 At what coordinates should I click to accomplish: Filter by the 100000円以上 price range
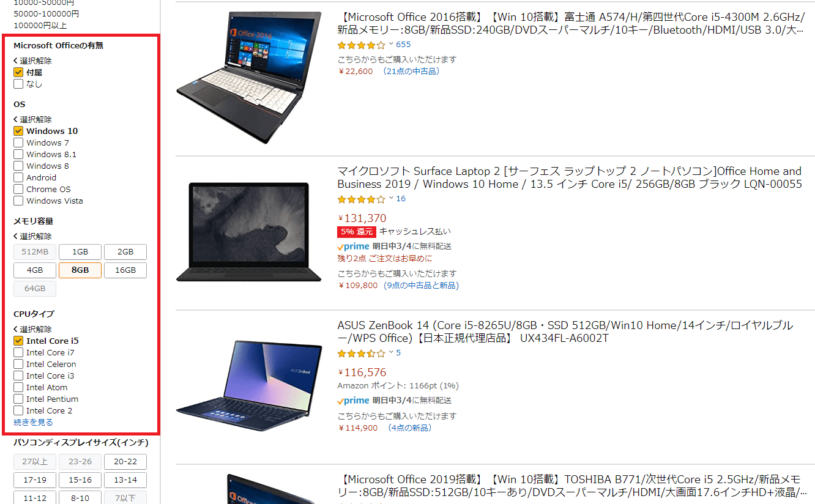tap(40, 25)
